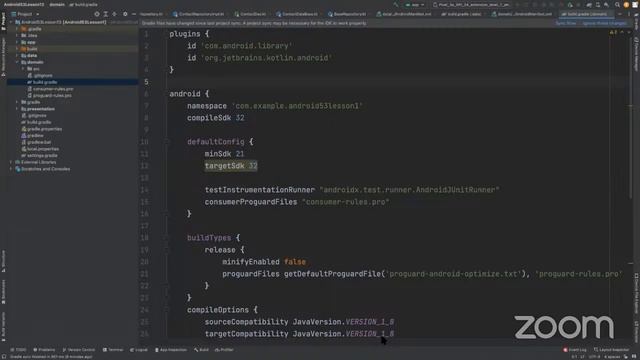Click minifyEnabled false in the editor
Screen dimensions: 640x360
point(264,262)
